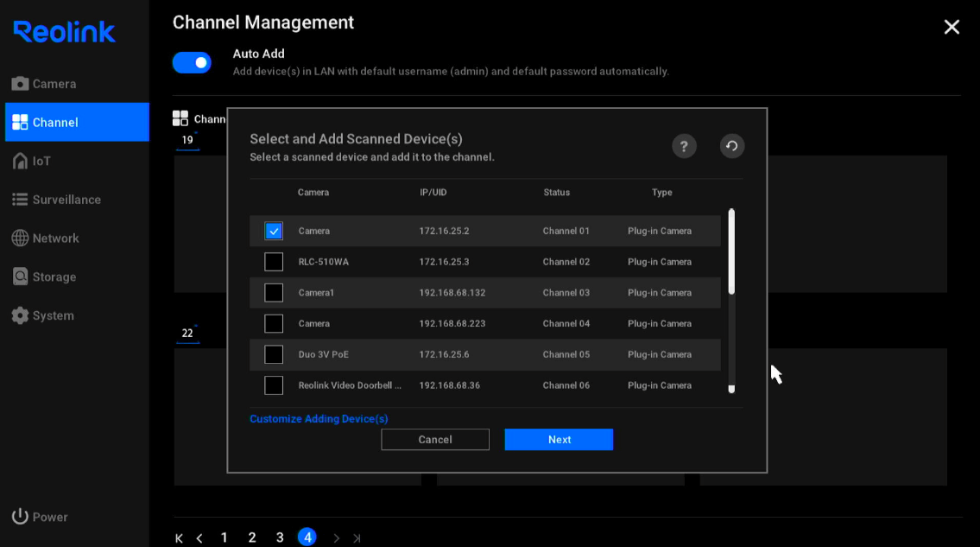
Task: Click the RLC-510WA device name
Action: (x=323, y=262)
